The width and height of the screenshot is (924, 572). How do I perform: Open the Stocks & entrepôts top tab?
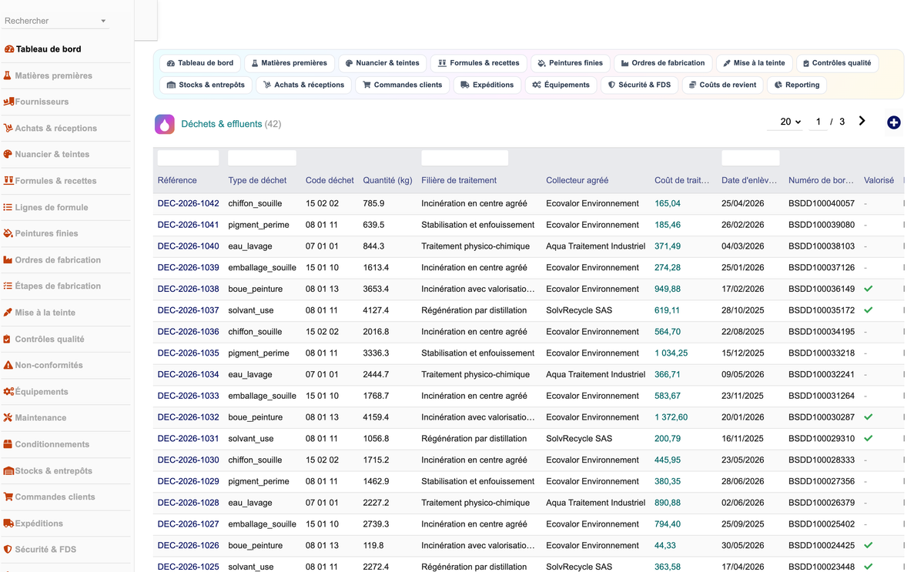[206, 85]
